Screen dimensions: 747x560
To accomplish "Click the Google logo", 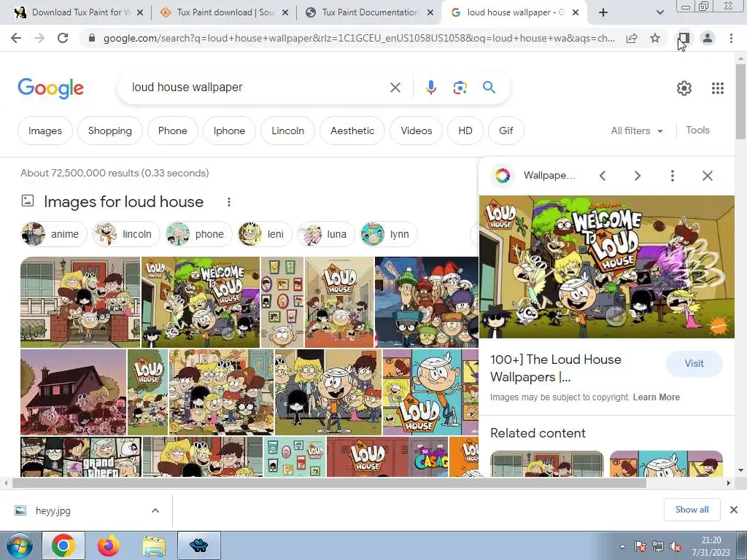I will pos(50,88).
